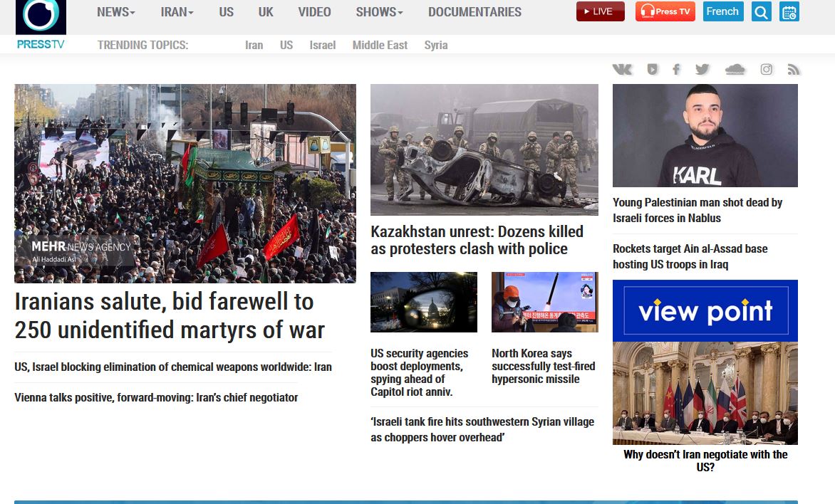Open Ain al-Assad base rockets article
The height and width of the screenshot is (504, 835).
[x=690, y=256]
